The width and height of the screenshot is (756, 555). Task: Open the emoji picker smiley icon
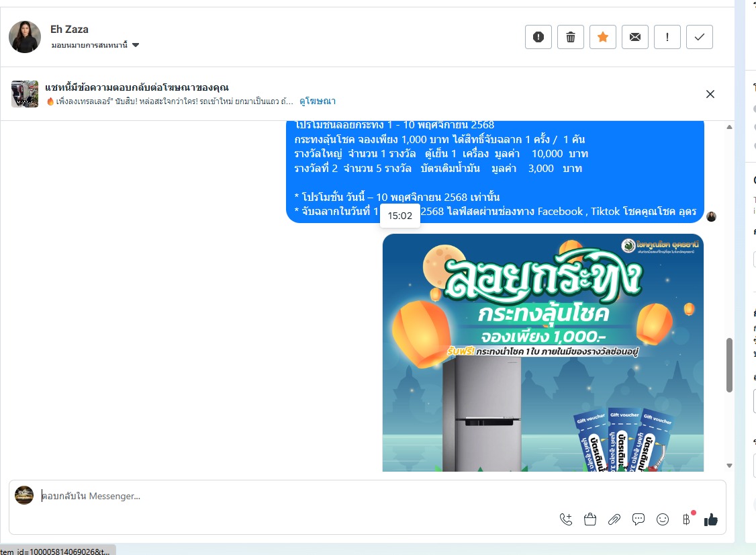(663, 520)
